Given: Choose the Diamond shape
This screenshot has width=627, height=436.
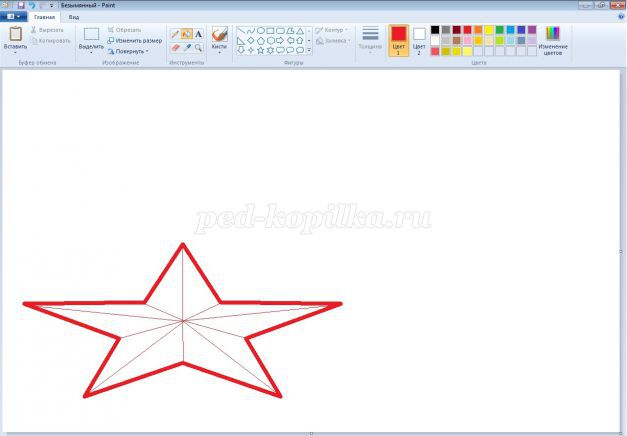Looking at the screenshot, I should tap(251, 40).
